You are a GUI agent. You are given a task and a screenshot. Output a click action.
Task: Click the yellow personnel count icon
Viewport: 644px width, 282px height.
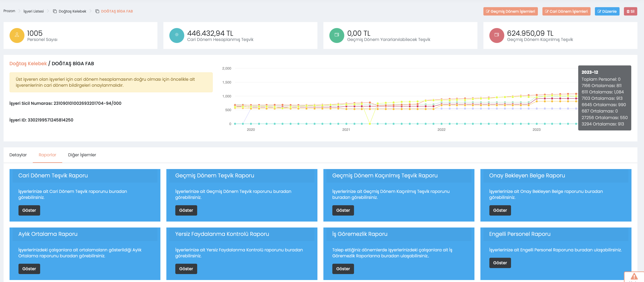tap(17, 35)
